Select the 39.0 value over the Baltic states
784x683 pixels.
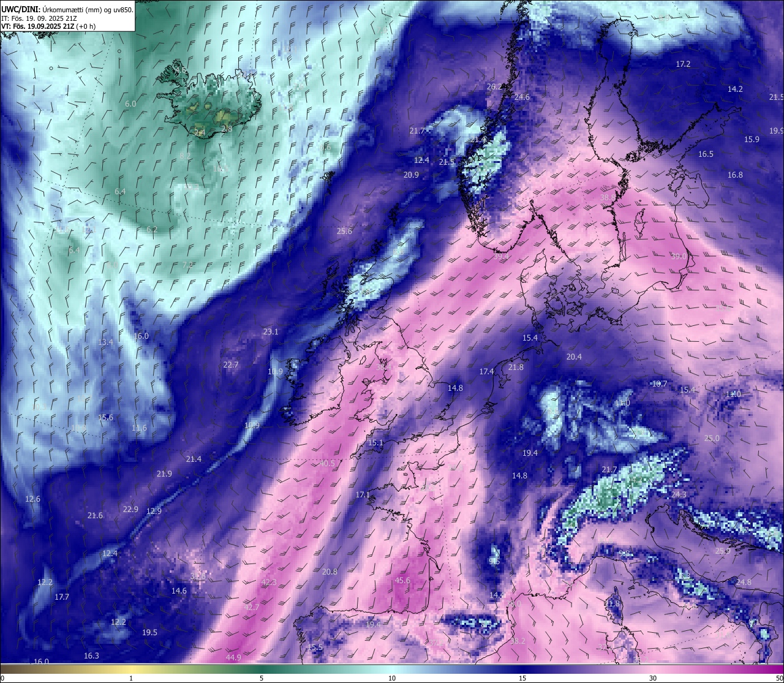679,257
